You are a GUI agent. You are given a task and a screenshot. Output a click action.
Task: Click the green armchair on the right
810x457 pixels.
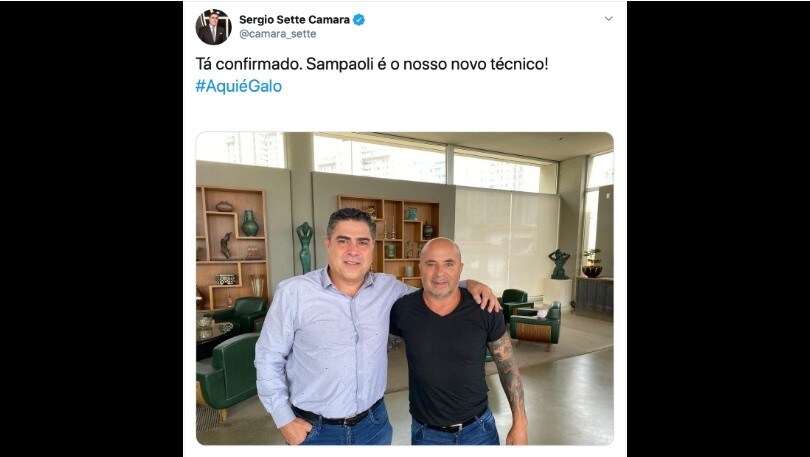point(536,325)
